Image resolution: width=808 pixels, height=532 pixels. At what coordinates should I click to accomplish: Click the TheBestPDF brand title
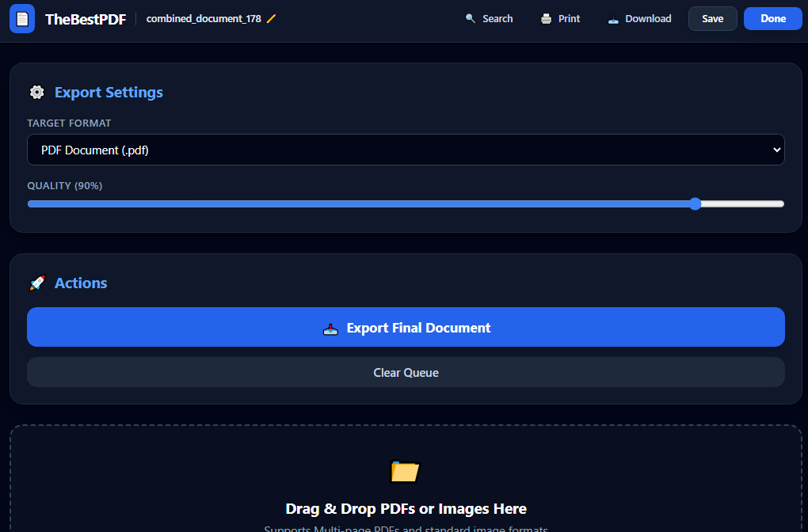point(86,19)
